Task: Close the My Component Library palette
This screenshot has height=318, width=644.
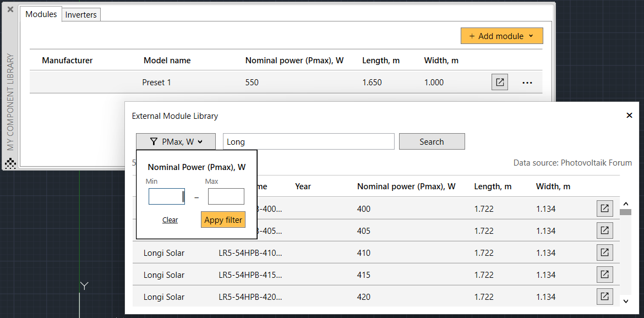Action: pyautogui.click(x=10, y=9)
